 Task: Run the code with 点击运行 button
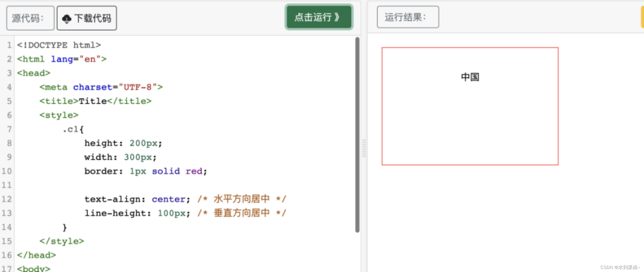coord(319,17)
